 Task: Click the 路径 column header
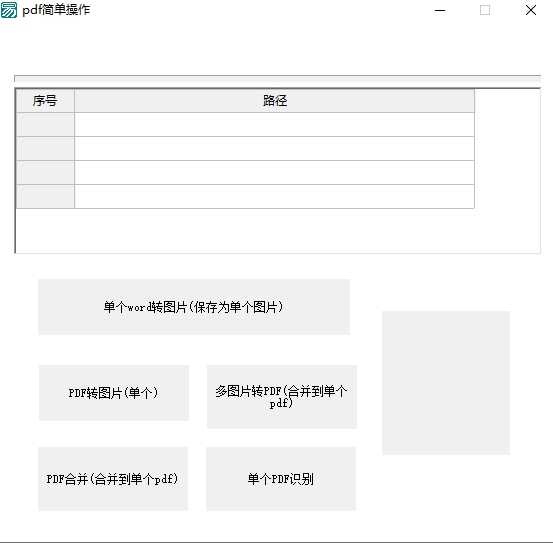coord(274,101)
